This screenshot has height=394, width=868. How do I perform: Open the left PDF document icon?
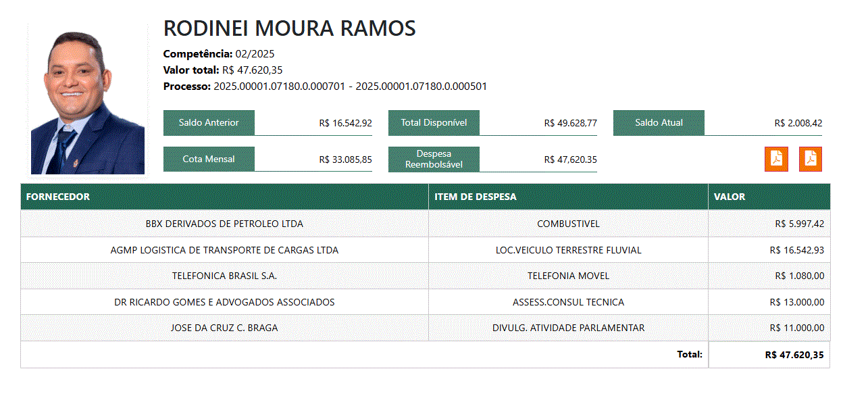click(776, 159)
